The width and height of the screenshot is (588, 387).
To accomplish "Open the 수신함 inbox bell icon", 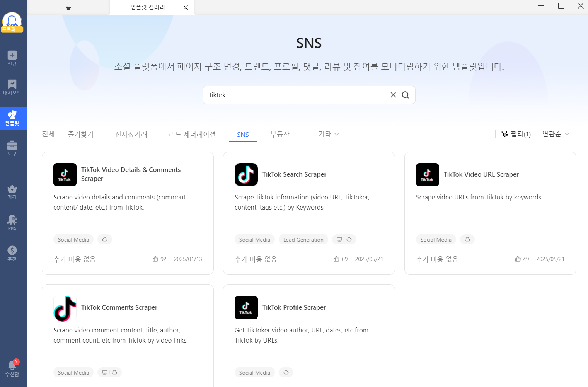I will (12, 368).
